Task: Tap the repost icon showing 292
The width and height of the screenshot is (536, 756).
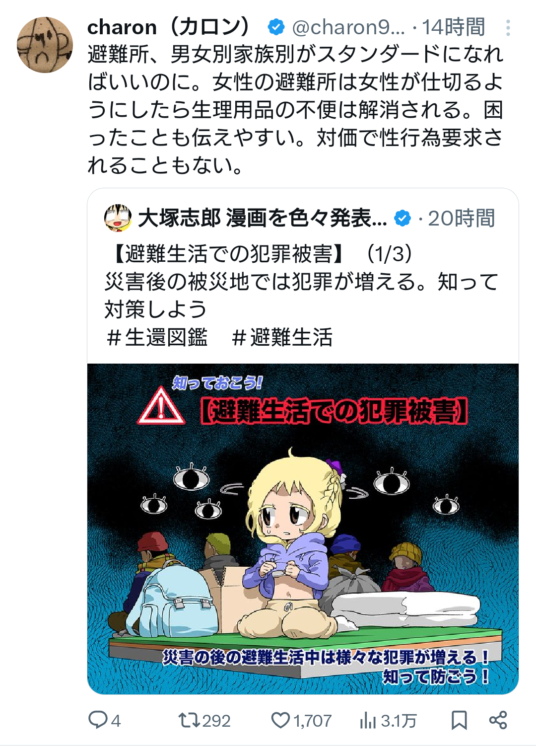Action: coord(189,720)
